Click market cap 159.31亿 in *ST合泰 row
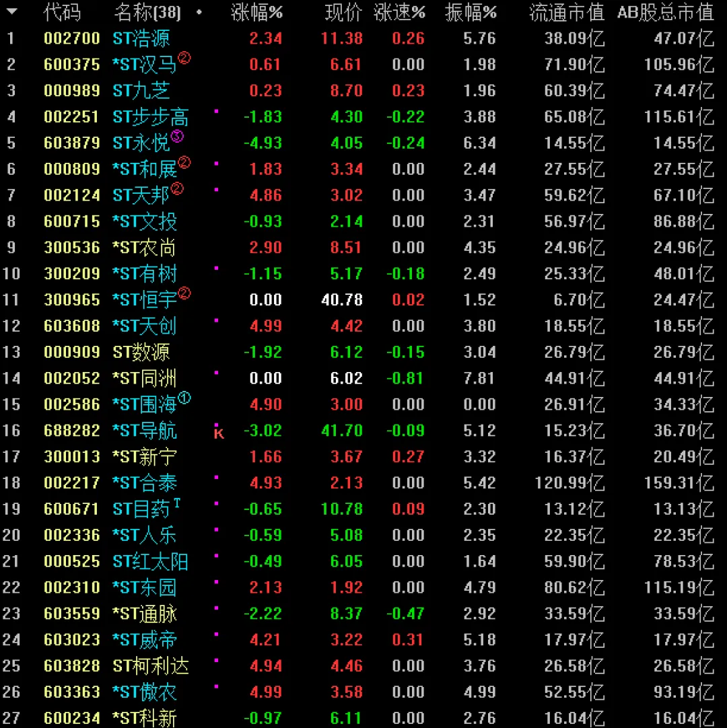The width and height of the screenshot is (727, 728). pos(679,483)
